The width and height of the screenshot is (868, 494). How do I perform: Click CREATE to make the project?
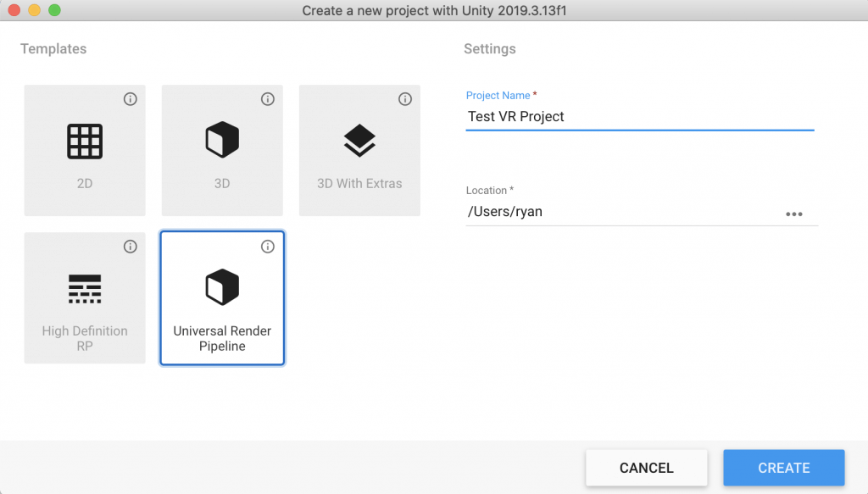[x=783, y=467]
